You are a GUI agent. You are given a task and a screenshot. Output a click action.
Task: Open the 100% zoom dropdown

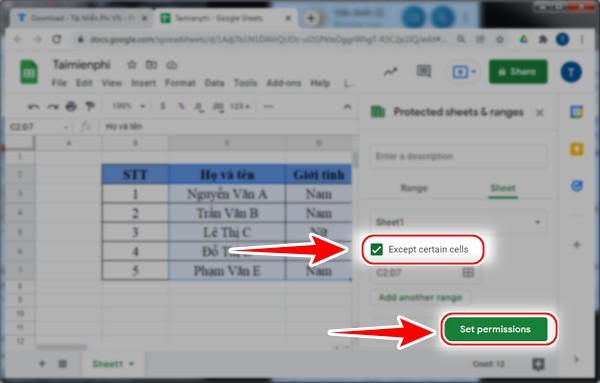(x=129, y=106)
